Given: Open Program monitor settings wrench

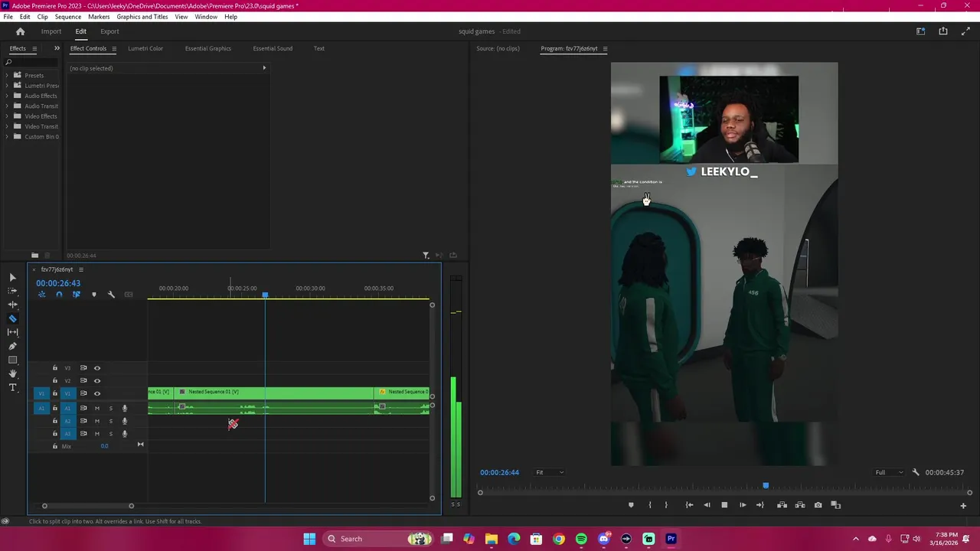Looking at the screenshot, I should pos(916,472).
